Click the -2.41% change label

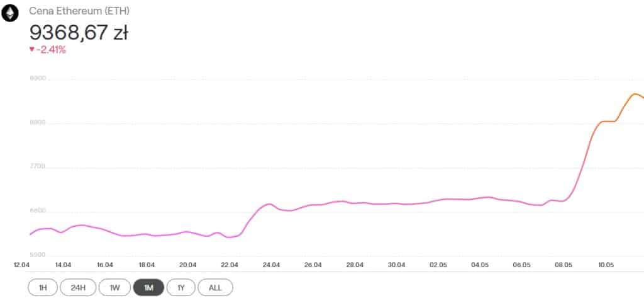[x=50, y=50]
